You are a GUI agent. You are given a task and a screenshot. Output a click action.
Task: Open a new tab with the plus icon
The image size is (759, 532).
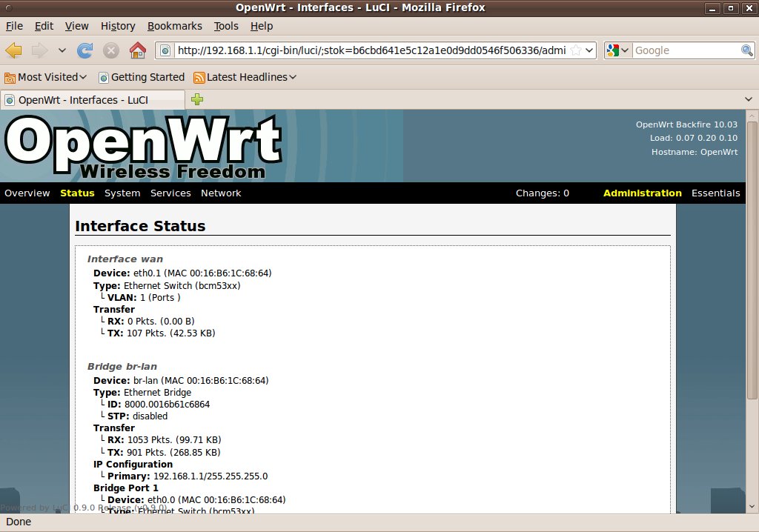[x=197, y=99]
